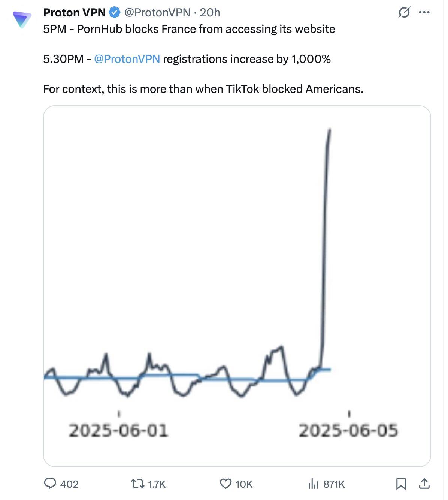Viewport: 448px width, 500px height.
Task: Bookmark this Proton VPN post
Action: coord(401,484)
